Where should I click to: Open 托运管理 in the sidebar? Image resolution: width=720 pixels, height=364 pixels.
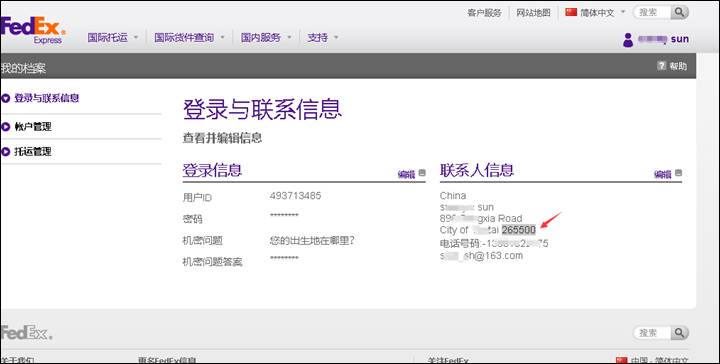coord(33,151)
